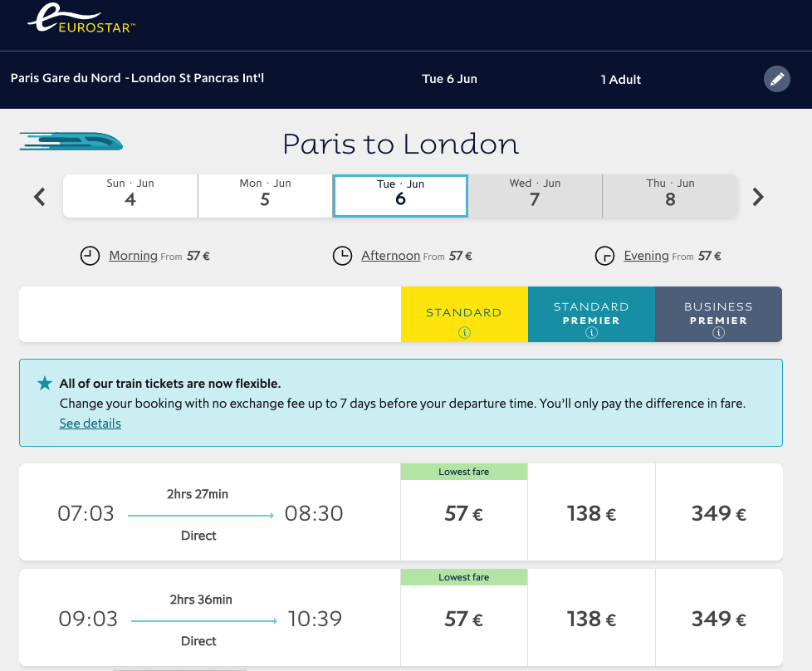Choose 138 € Standard Premier for 09:03 train
This screenshot has height=671, width=812.
tap(591, 619)
